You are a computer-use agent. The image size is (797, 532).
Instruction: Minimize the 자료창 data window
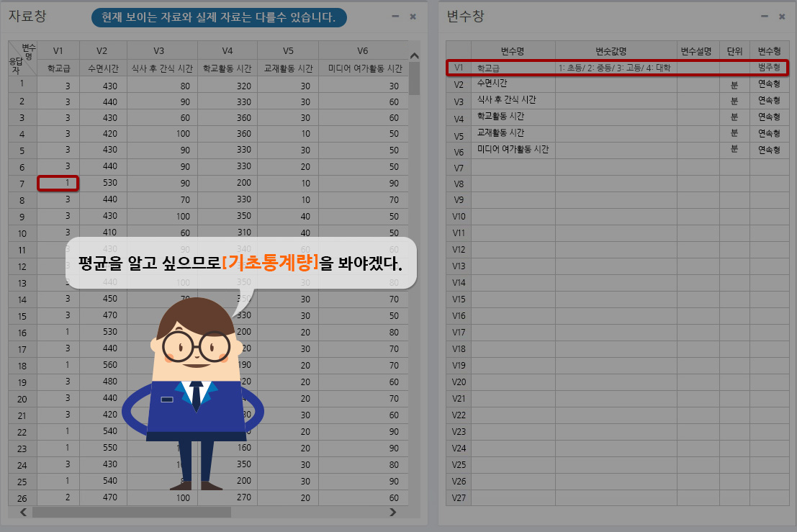click(395, 17)
